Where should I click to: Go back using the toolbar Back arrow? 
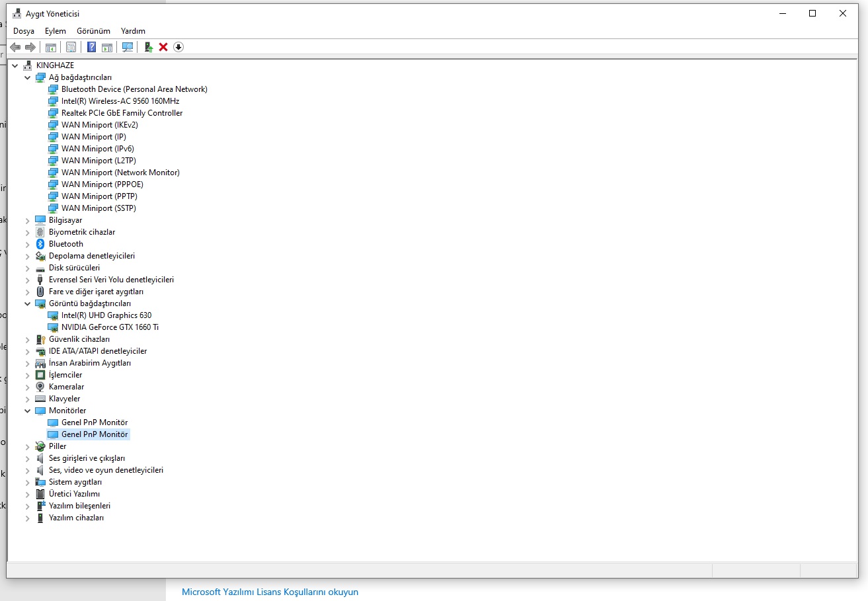[x=15, y=47]
